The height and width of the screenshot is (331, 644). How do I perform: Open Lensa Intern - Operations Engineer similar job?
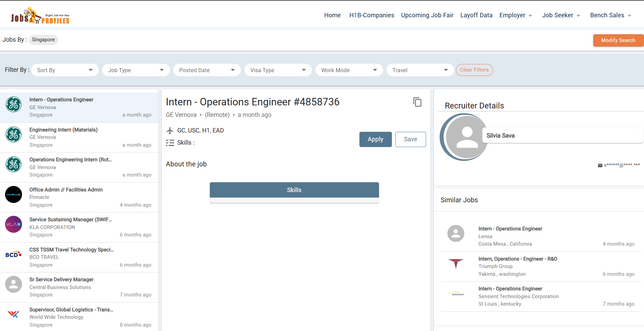coord(541,236)
